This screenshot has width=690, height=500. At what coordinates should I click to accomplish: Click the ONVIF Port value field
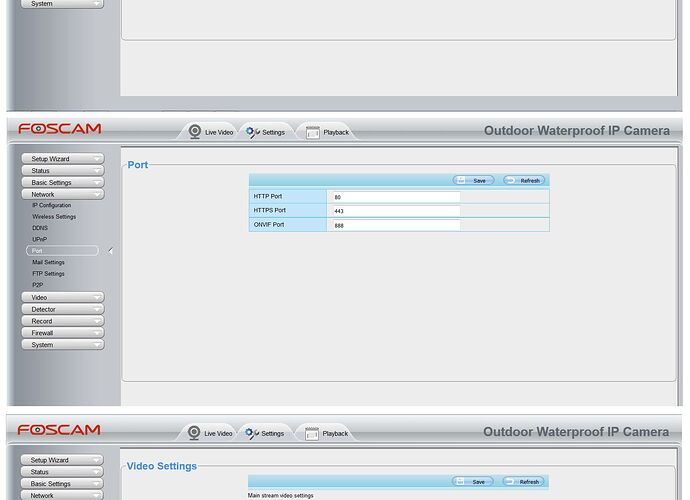[x=394, y=226]
